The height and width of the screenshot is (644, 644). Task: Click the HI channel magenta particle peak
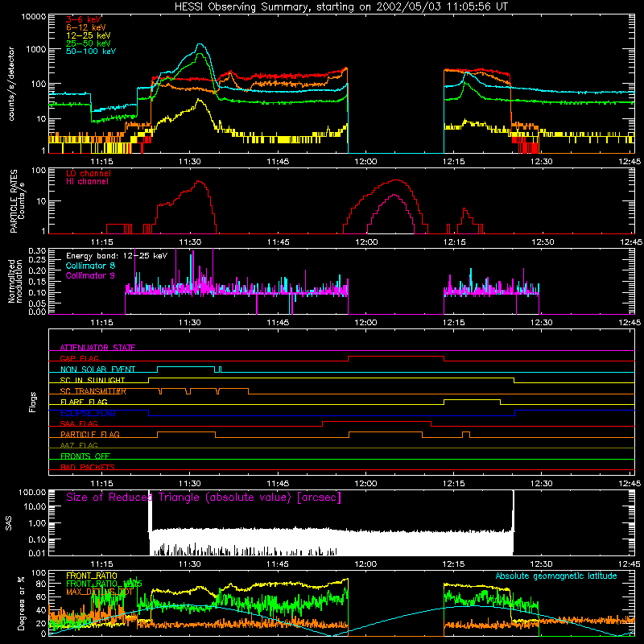(x=394, y=195)
